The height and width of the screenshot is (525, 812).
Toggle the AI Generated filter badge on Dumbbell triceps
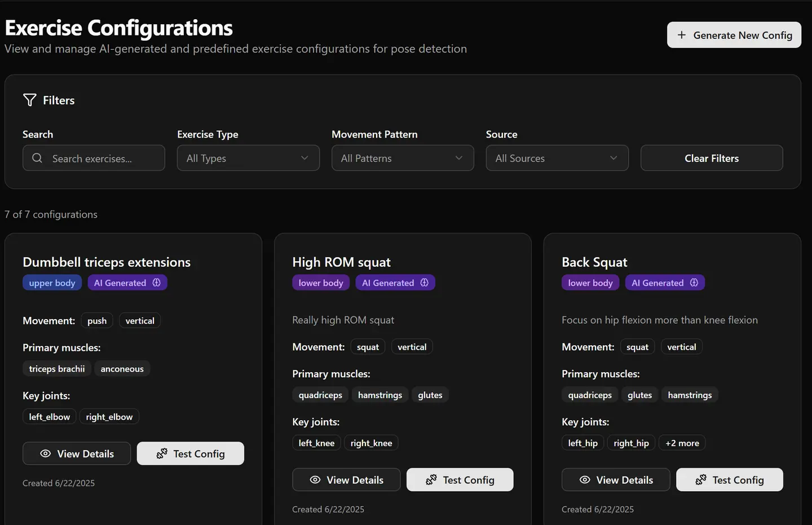tap(127, 283)
